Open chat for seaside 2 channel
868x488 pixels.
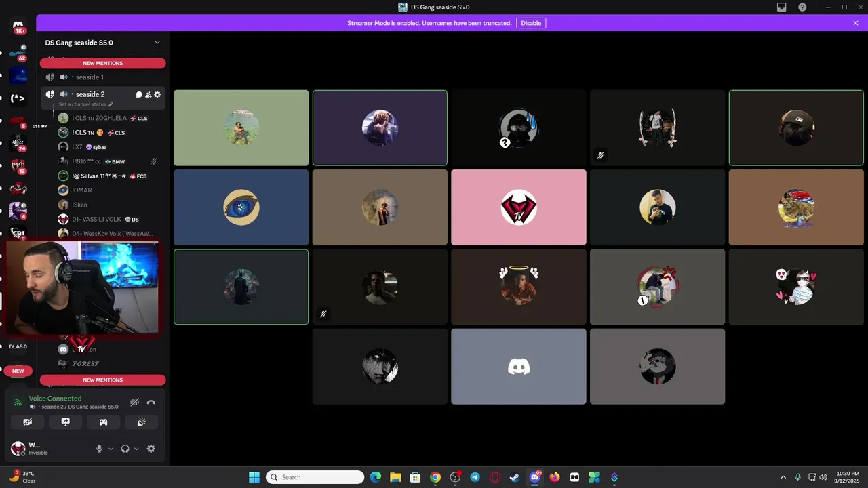coord(139,95)
